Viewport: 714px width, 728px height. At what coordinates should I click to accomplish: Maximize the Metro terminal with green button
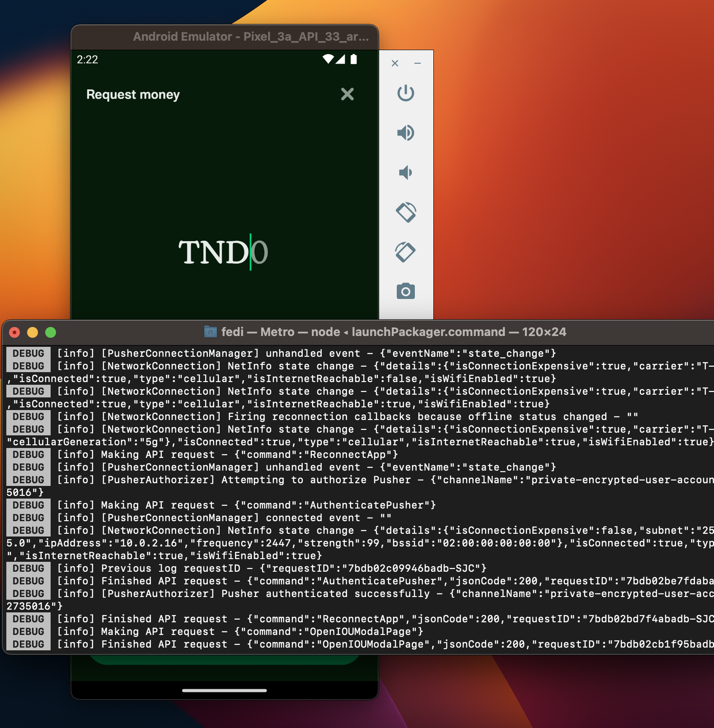(x=51, y=332)
